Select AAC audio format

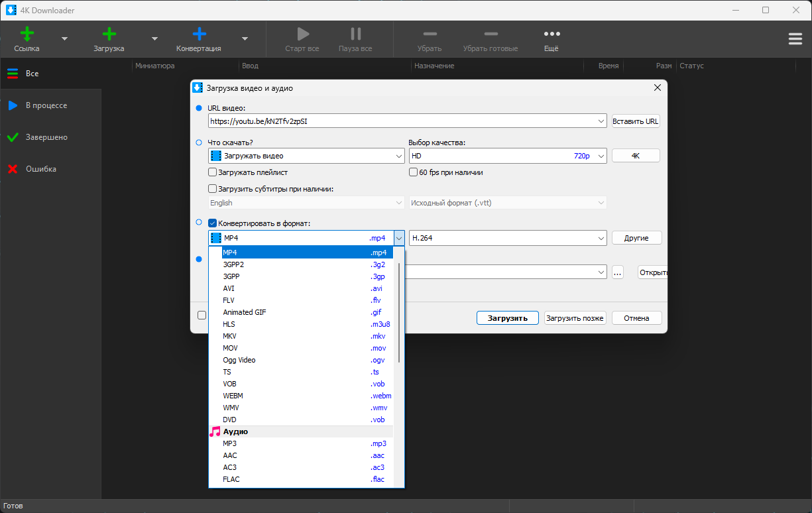301,455
